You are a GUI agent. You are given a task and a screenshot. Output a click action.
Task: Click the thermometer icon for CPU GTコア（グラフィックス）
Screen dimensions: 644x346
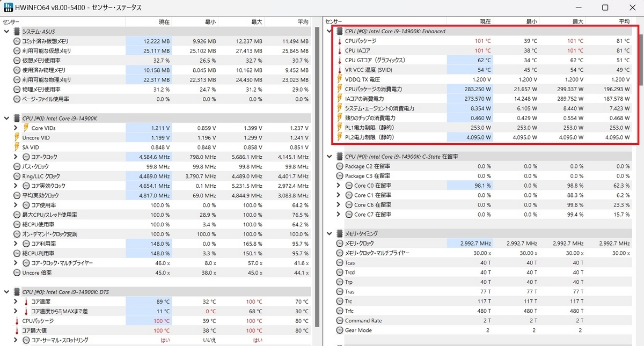(340, 60)
